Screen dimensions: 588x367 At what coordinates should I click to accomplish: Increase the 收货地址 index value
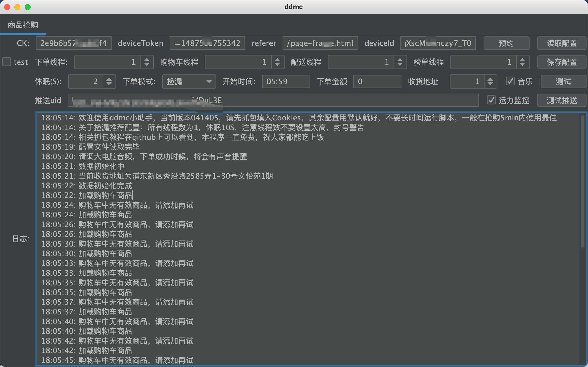(490, 79)
